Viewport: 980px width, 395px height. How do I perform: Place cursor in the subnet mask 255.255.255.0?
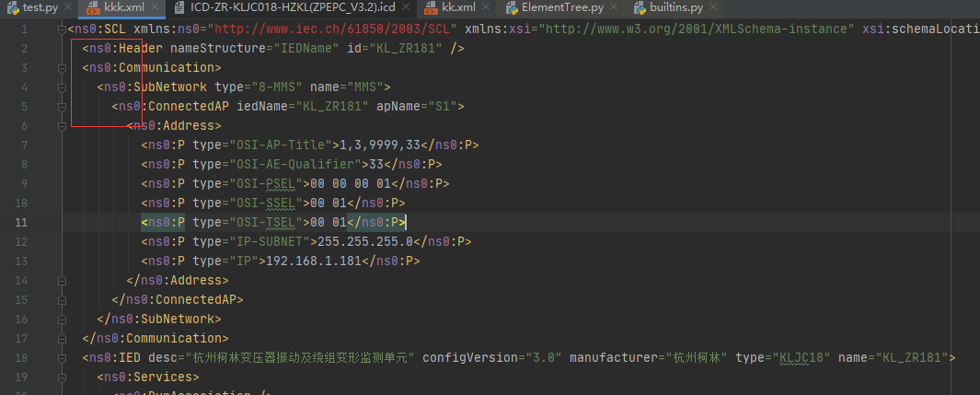365,242
